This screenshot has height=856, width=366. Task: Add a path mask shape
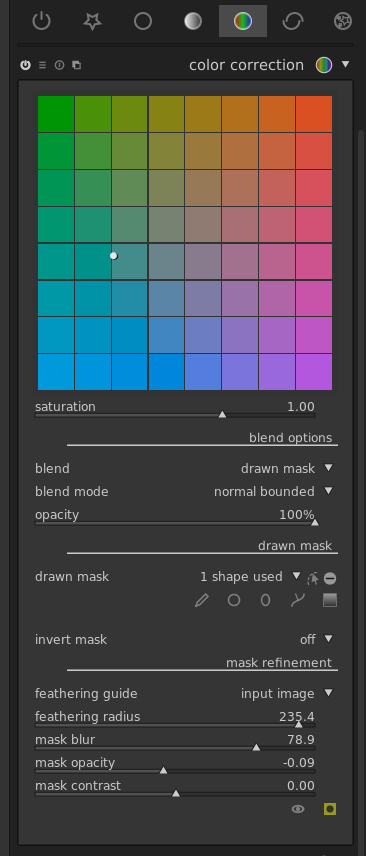point(298,601)
